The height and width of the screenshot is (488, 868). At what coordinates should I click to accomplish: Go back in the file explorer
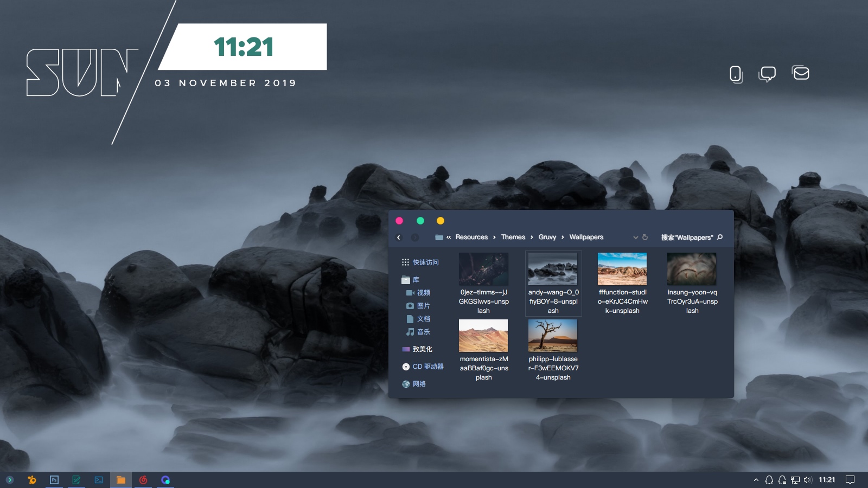[399, 237]
